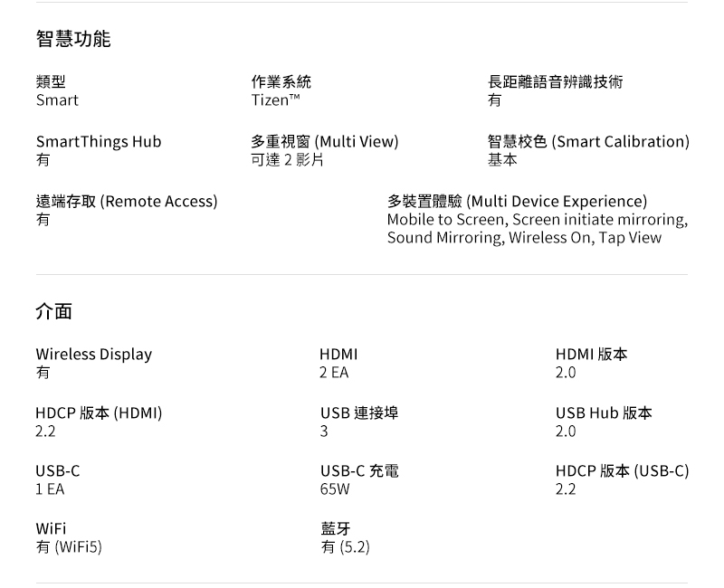Click the HDMI 版本 label
This screenshot has width=724, height=588.
point(591,355)
